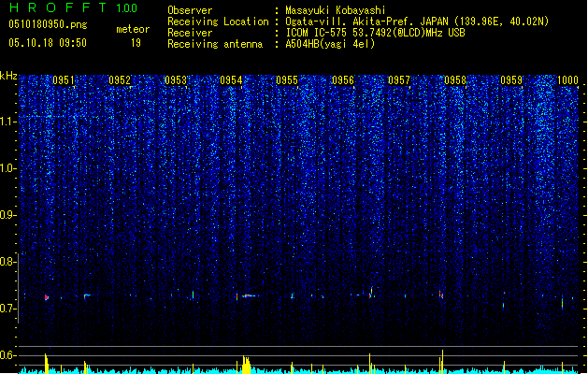Click the 0958 time marker

pos(455,80)
